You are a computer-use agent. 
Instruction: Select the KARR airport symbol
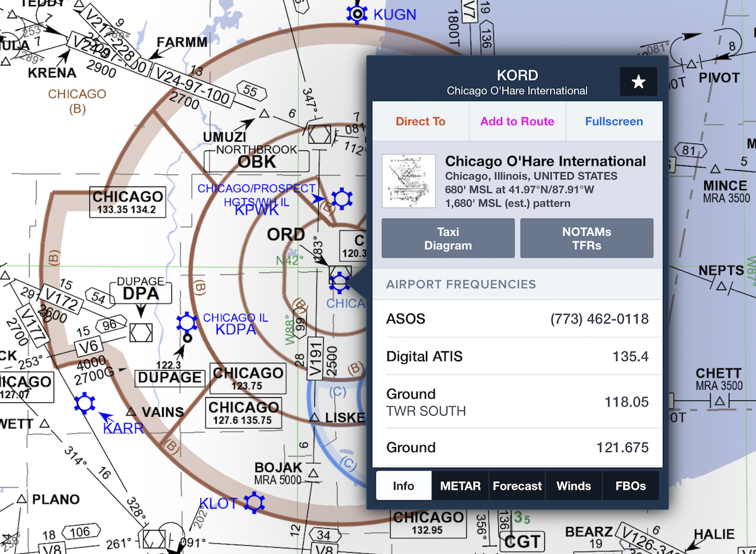pyautogui.click(x=84, y=403)
